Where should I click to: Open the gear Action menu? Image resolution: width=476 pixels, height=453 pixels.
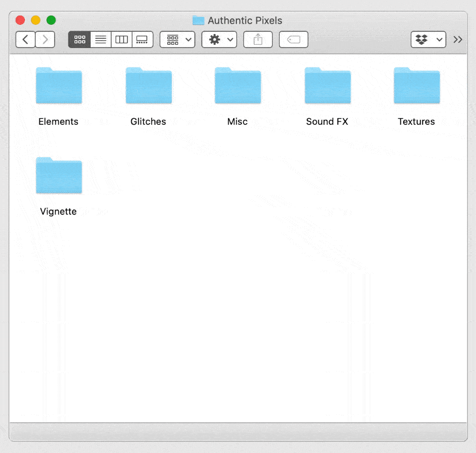tap(219, 39)
